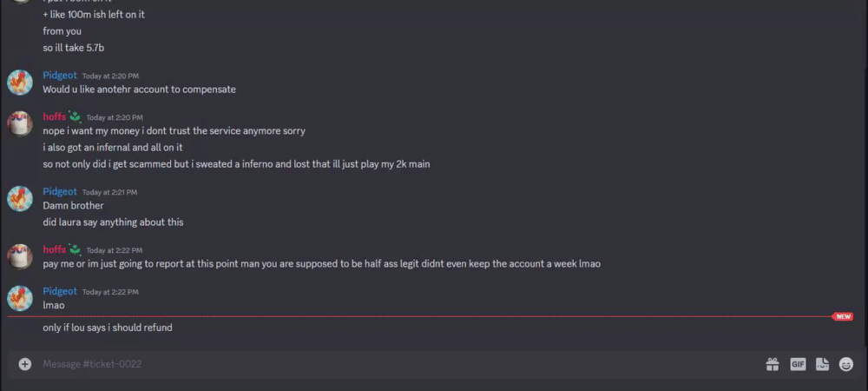Image resolution: width=868 pixels, height=391 pixels.
Task: Click hoffs' avatar on the 2:22 PM message
Action: point(20,256)
